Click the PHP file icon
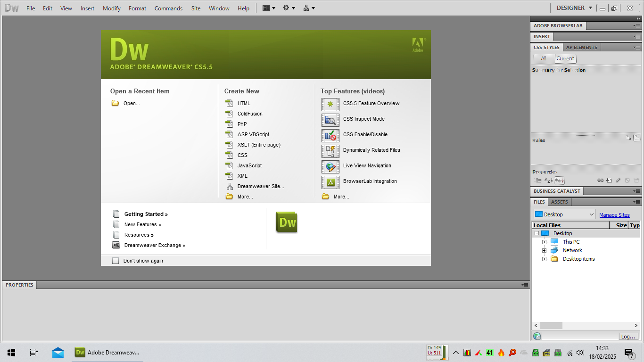 229,124
